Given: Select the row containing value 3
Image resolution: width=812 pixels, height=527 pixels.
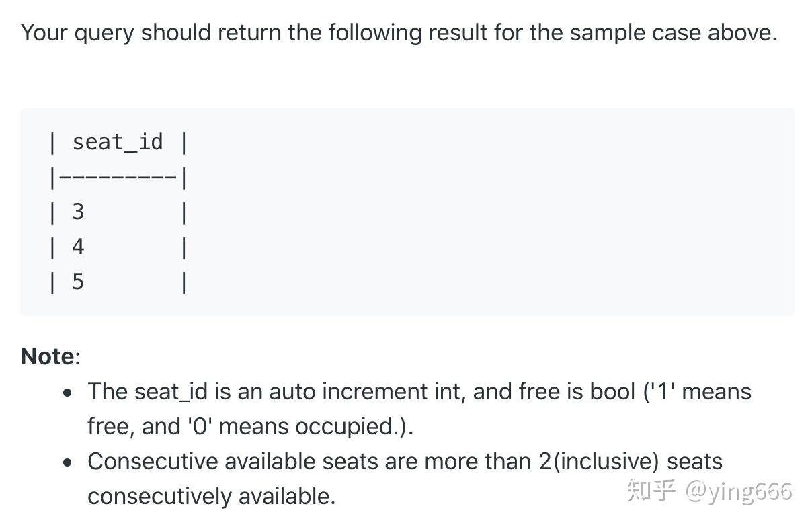Looking at the screenshot, I should (118, 212).
